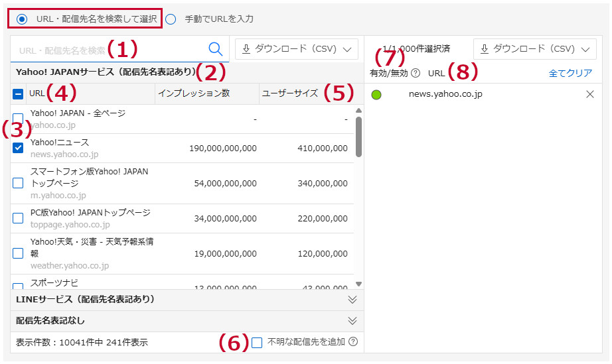This screenshot has width=612, height=364.
Task: Toggle green status dot for news.yahoo.co.jp
Action: (x=376, y=95)
